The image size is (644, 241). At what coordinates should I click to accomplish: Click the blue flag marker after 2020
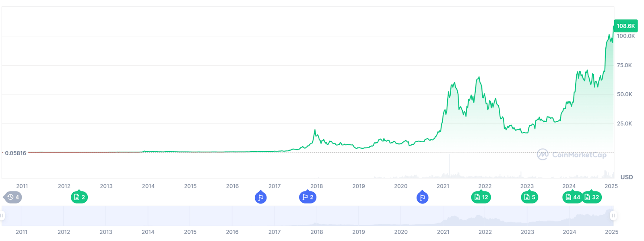[x=422, y=197]
